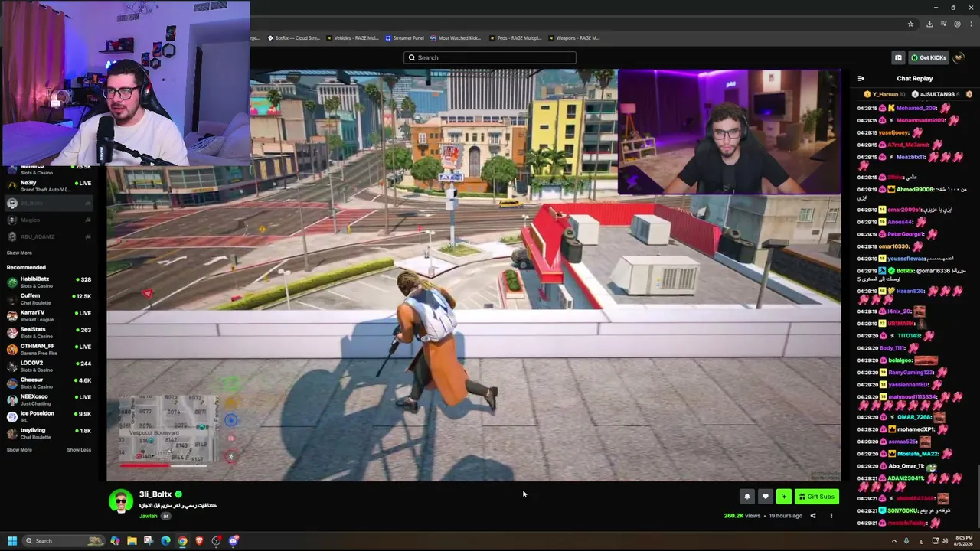980x551 pixels.
Task: Open the Vehicles - RAGE Mul... bookmark
Action: pos(353,37)
